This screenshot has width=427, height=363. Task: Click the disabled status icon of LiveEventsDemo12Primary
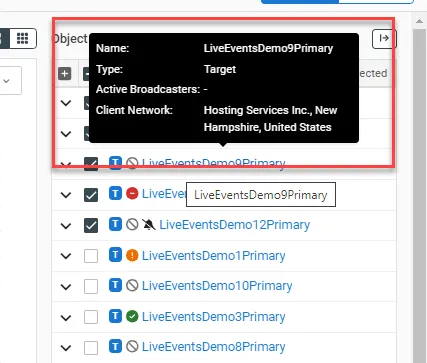(x=132, y=224)
